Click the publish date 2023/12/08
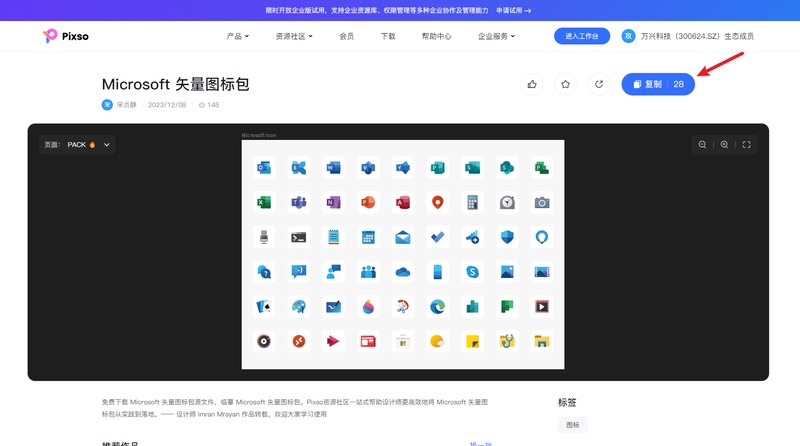The image size is (800, 446). pyautogui.click(x=167, y=105)
